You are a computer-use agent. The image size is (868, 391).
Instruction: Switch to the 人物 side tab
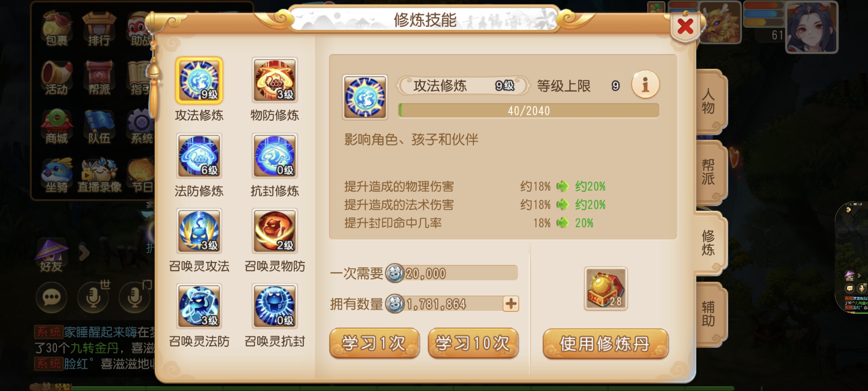click(x=709, y=101)
